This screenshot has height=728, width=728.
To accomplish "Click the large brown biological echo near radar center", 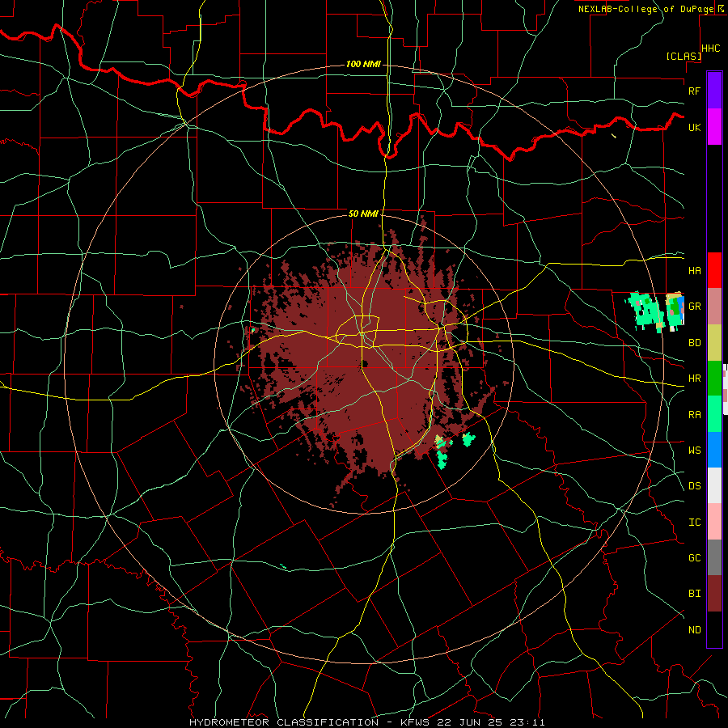I will [362, 362].
